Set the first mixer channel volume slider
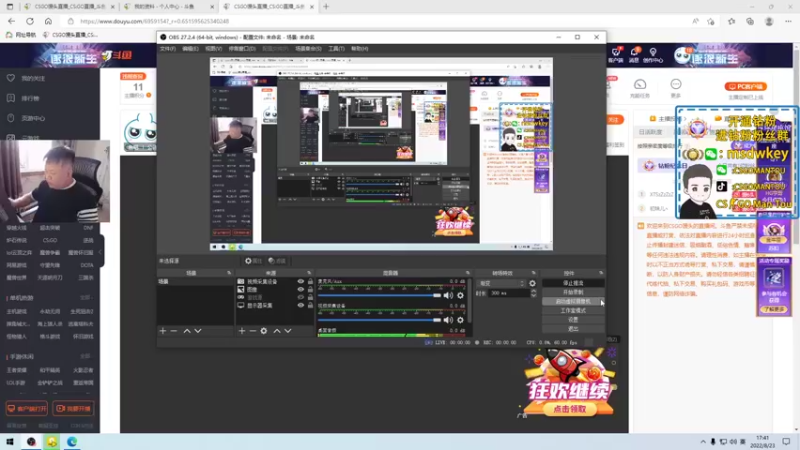Screen dimensions: 800x450 (x=379, y=295)
